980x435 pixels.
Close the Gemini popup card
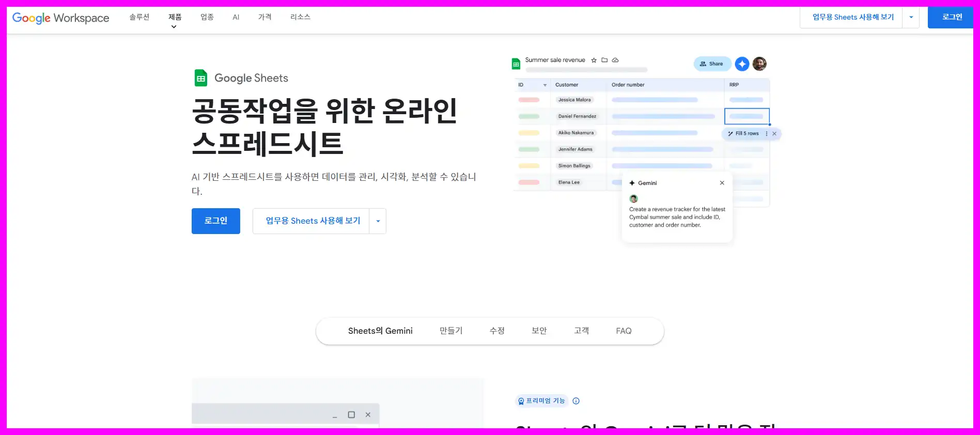point(722,183)
